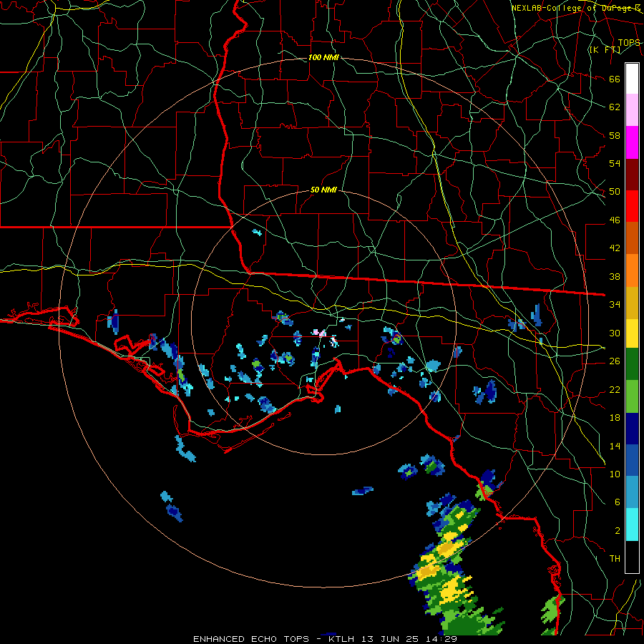Click the dark red 50-54 kft swatch
The width and height of the screenshot is (644, 644).
(632, 175)
